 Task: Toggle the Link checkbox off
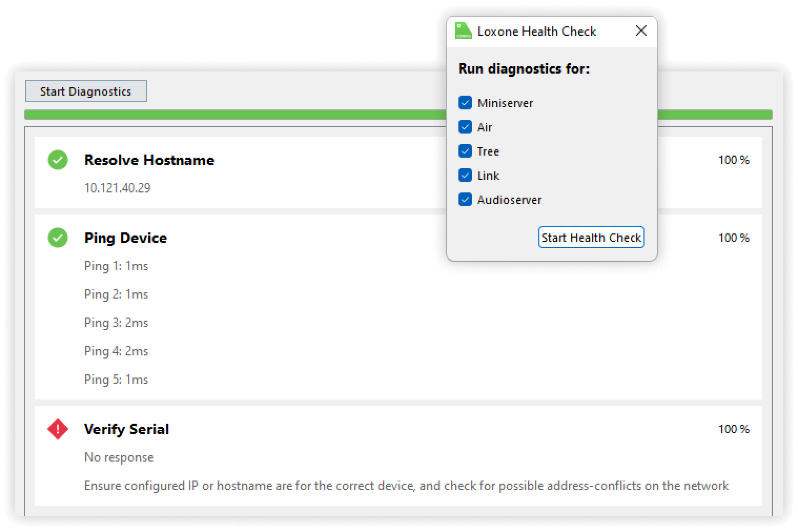click(x=465, y=175)
